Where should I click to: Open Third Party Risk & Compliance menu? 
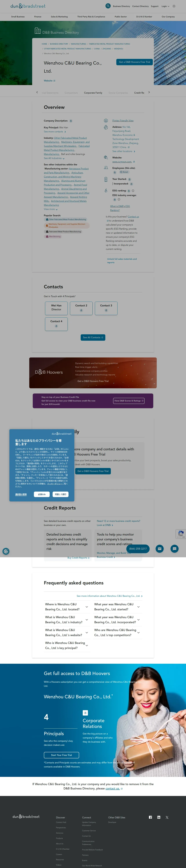click(91, 16)
